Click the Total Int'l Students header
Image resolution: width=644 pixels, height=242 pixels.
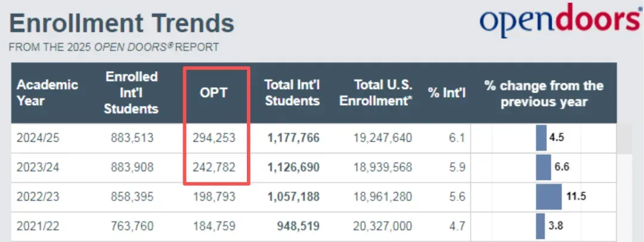(292, 93)
